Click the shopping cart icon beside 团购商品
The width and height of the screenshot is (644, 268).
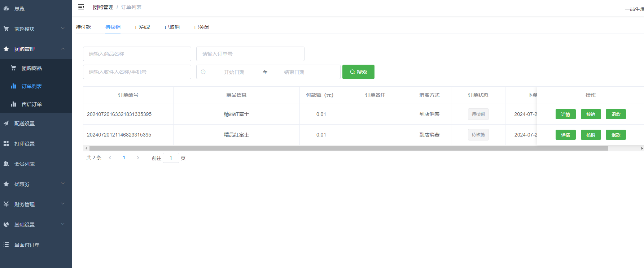(13, 68)
